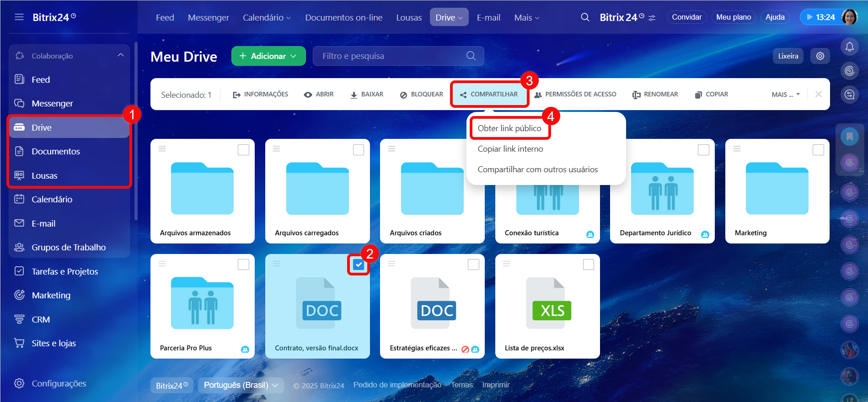The width and height of the screenshot is (868, 402).
Task: Open CRM from the sidebar
Action: tap(41, 319)
